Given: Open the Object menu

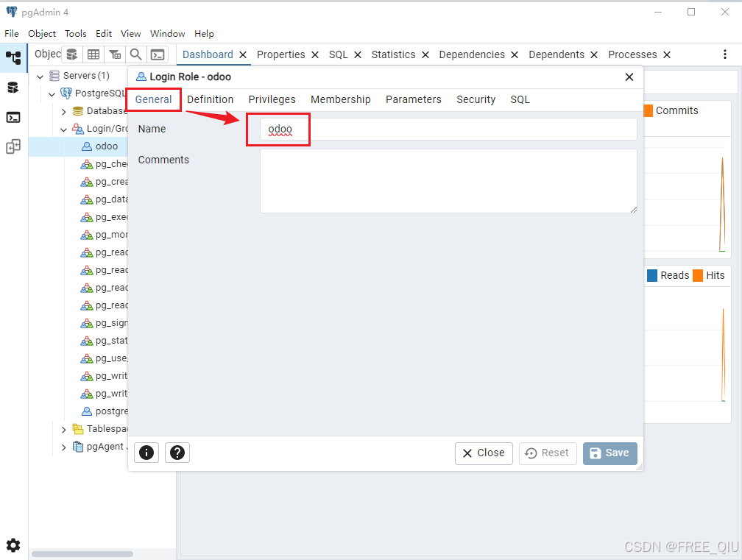Looking at the screenshot, I should [42, 34].
